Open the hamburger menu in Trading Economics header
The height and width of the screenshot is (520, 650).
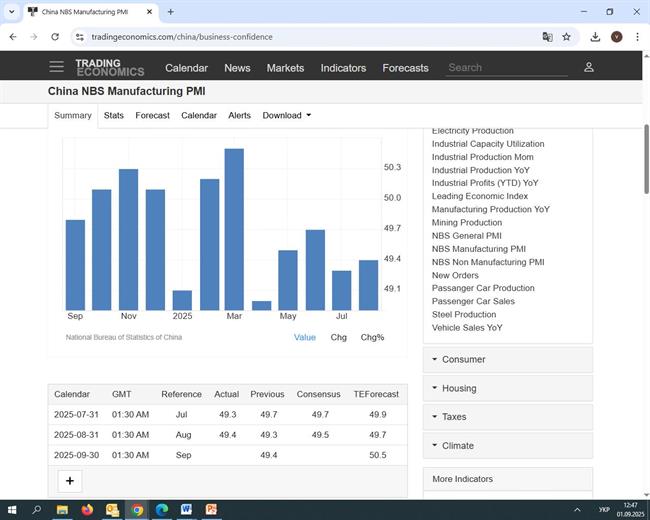[56, 67]
